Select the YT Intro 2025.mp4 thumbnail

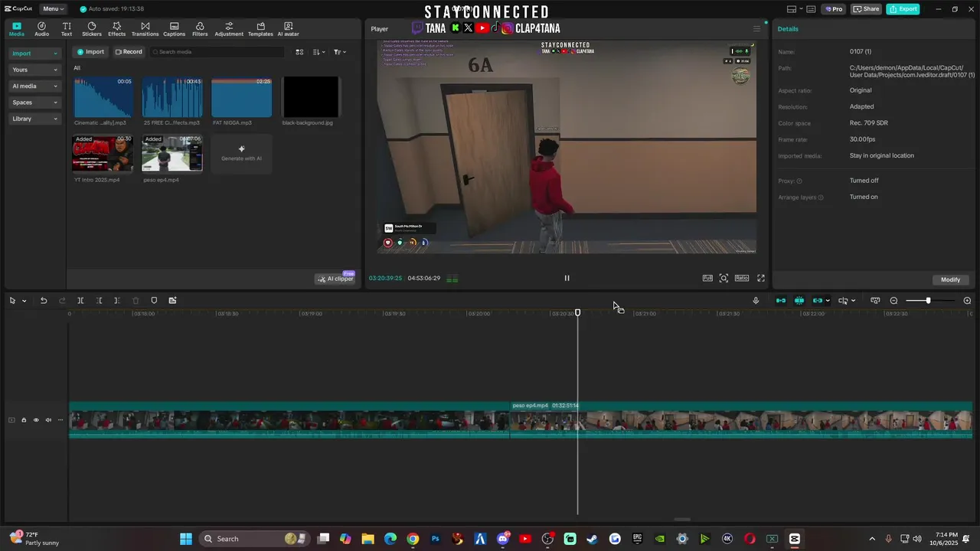[x=103, y=154]
